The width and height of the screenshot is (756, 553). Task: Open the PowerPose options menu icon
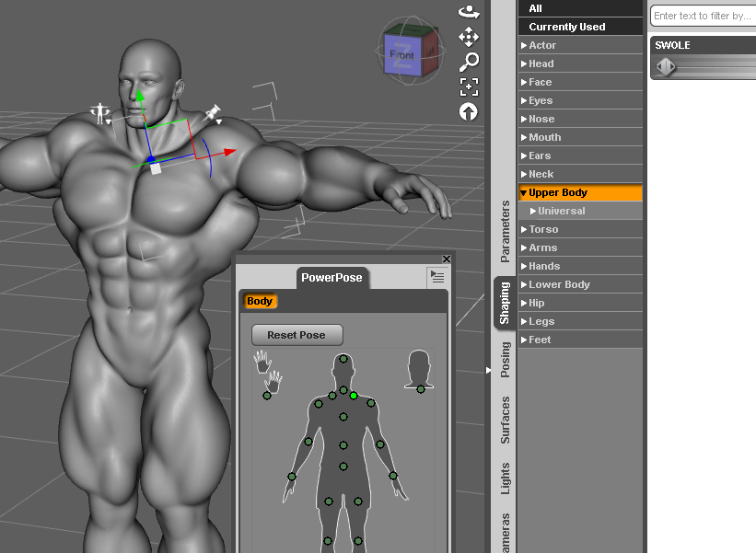[x=437, y=277]
